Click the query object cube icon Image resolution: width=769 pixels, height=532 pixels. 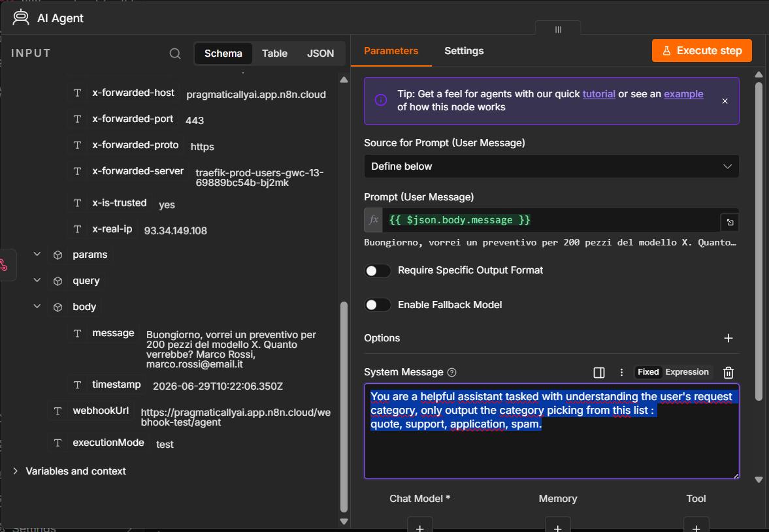[58, 281]
